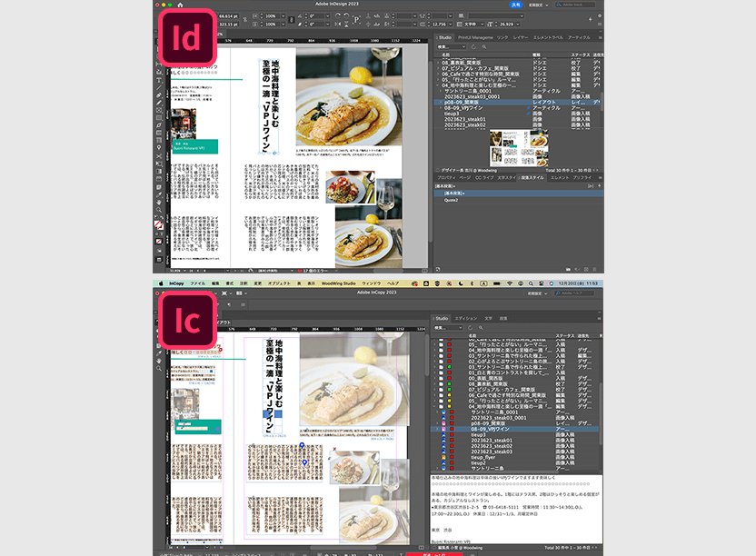Open the 検索 dropdown in InDesign Studio panel
Image resolution: width=756 pixels, height=556 pixels.
(453, 46)
